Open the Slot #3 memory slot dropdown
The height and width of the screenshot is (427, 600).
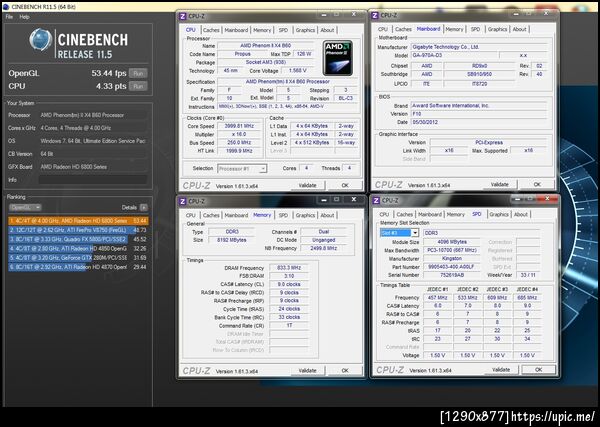399,233
